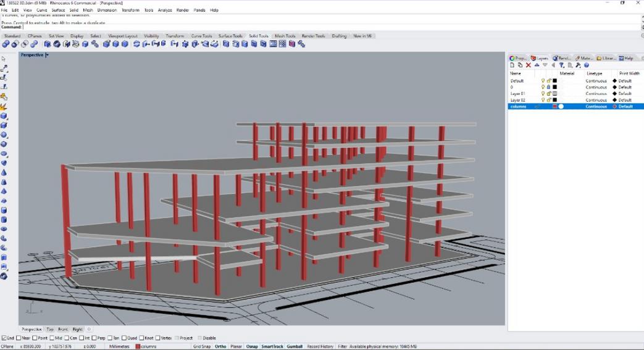This screenshot has width=644, height=350.
Task: Click the last Solid Tools toolbar icon
Action: [301, 44]
